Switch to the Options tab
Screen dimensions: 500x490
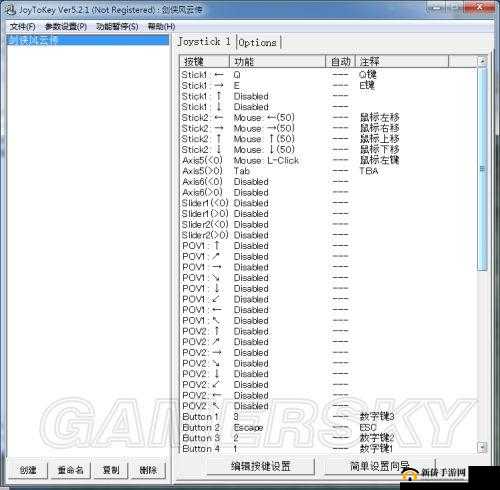(258, 43)
